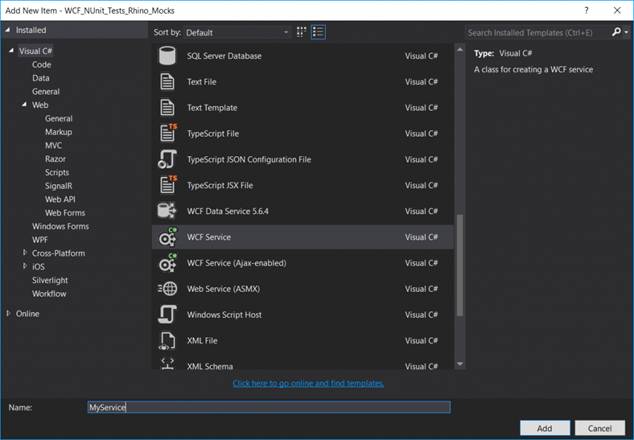Select the Windows Script Host icon

(x=167, y=315)
